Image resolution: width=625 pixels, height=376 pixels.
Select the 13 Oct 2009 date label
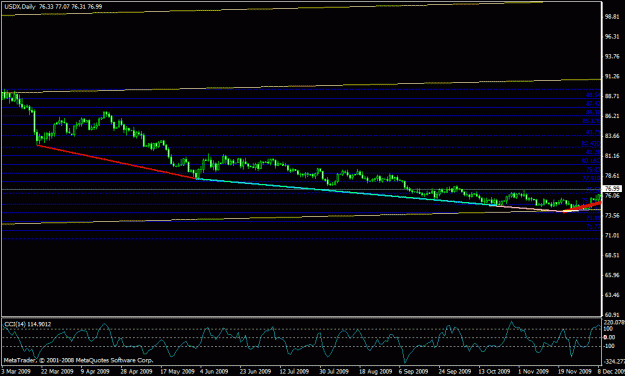[494, 371]
